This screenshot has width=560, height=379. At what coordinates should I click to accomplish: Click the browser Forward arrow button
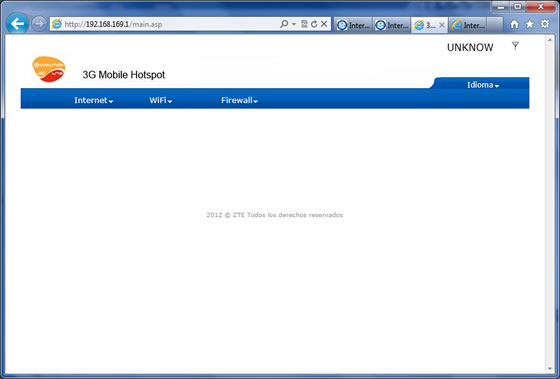coord(39,24)
